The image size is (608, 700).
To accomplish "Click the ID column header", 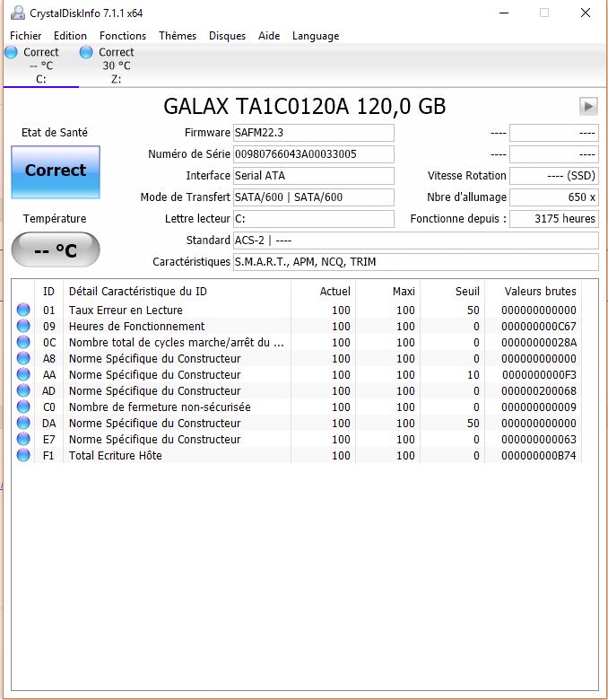I will point(48,292).
